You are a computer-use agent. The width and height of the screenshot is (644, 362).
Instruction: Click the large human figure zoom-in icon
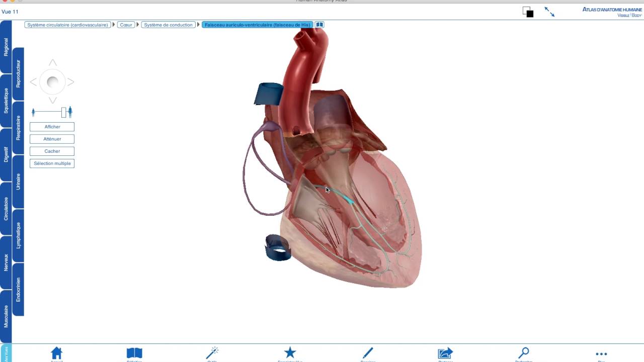coord(70,112)
